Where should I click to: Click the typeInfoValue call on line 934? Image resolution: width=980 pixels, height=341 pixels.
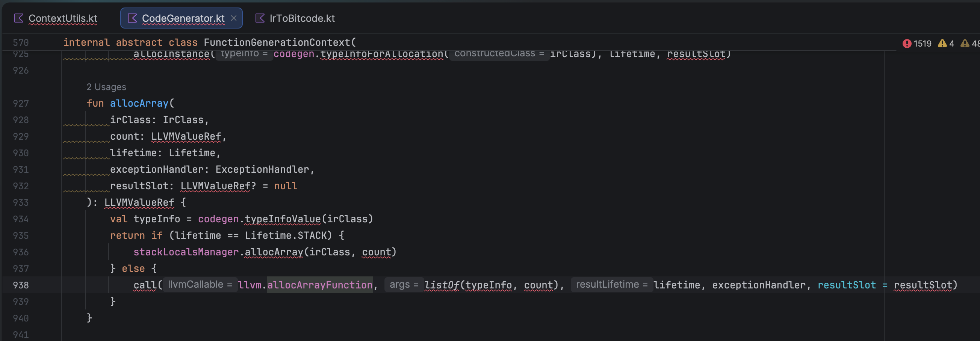282,219
